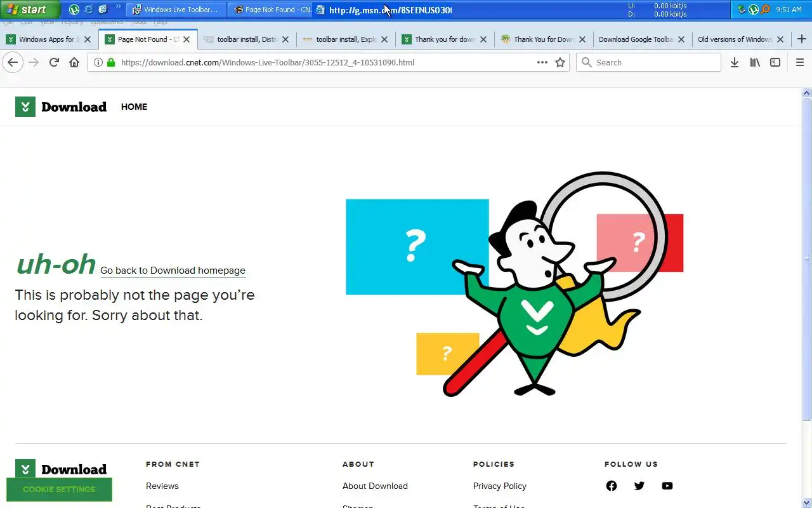812x508 pixels.
Task: Show site information icon in address bar
Action: point(98,62)
